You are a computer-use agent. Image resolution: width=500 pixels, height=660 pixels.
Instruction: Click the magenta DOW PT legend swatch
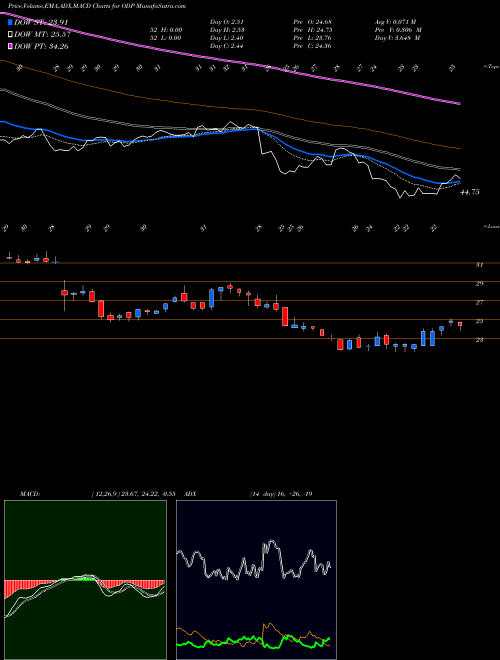(x=10, y=46)
